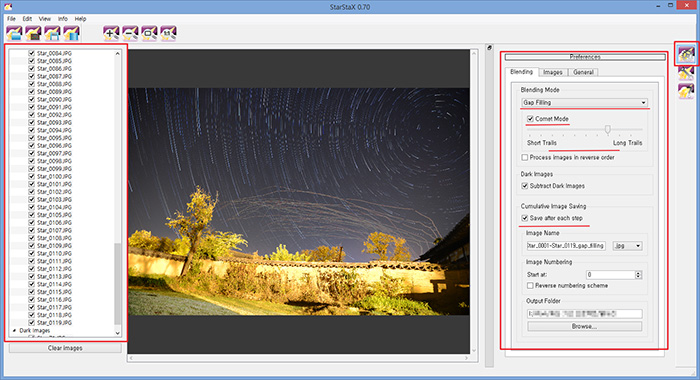
Task: Uncheck the Star_0100.JPG checkbox
Action: pyautogui.click(x=32, y=176)
